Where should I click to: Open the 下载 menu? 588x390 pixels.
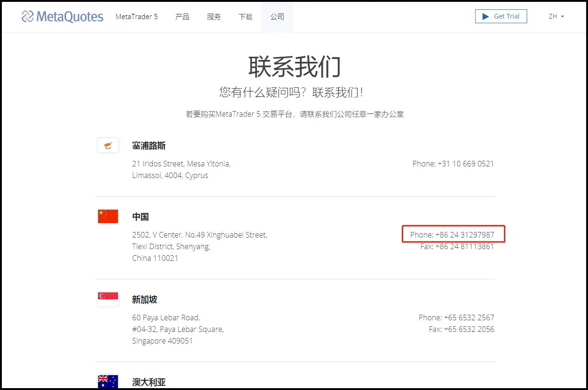coord(246,17)
